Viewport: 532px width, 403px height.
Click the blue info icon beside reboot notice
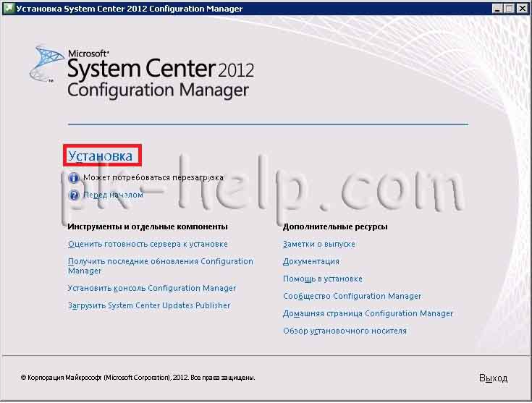tap(74, 178)
